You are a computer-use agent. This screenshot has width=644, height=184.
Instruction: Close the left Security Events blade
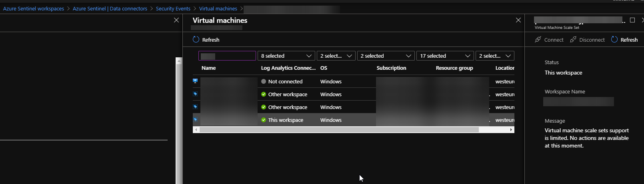tap(176, 20)
